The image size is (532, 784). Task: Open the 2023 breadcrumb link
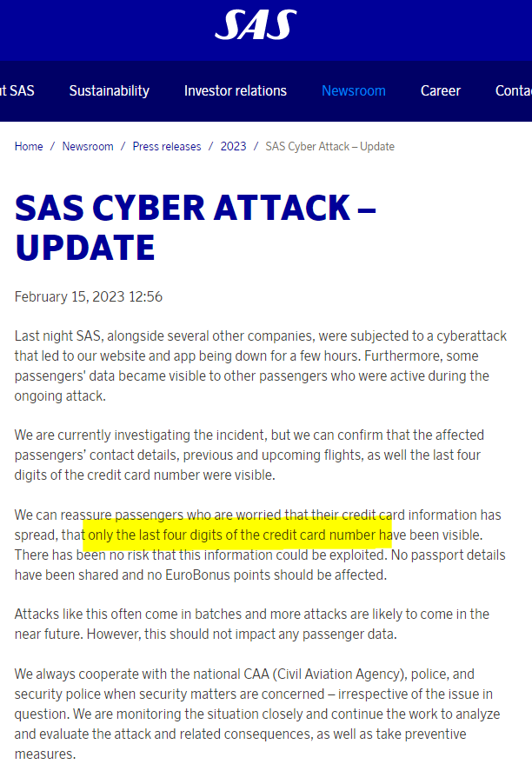point(234,147)
